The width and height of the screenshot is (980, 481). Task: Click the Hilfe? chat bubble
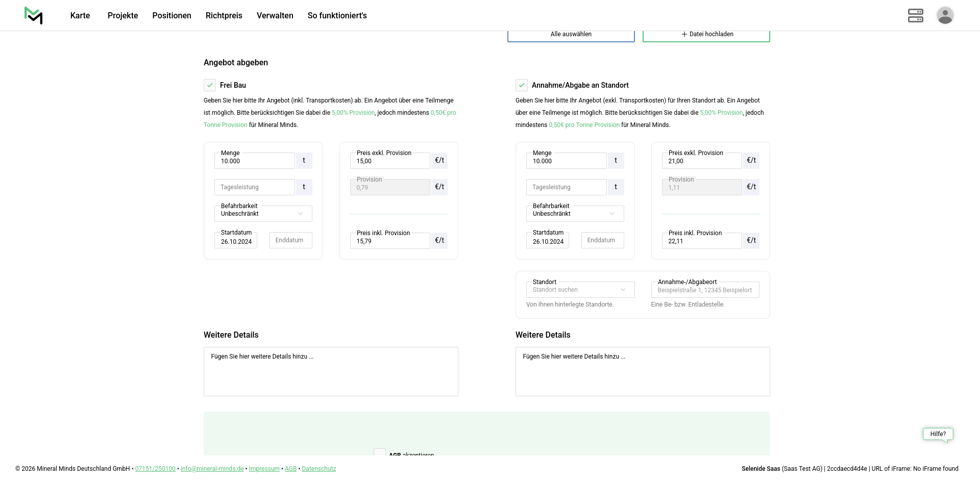click(x=938, y=434)
